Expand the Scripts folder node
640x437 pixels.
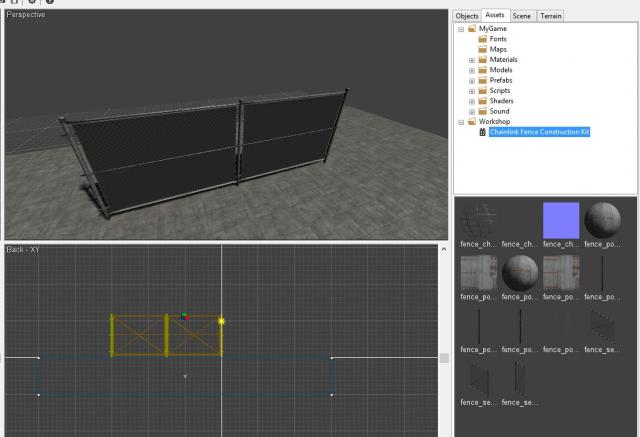(472, 91)
